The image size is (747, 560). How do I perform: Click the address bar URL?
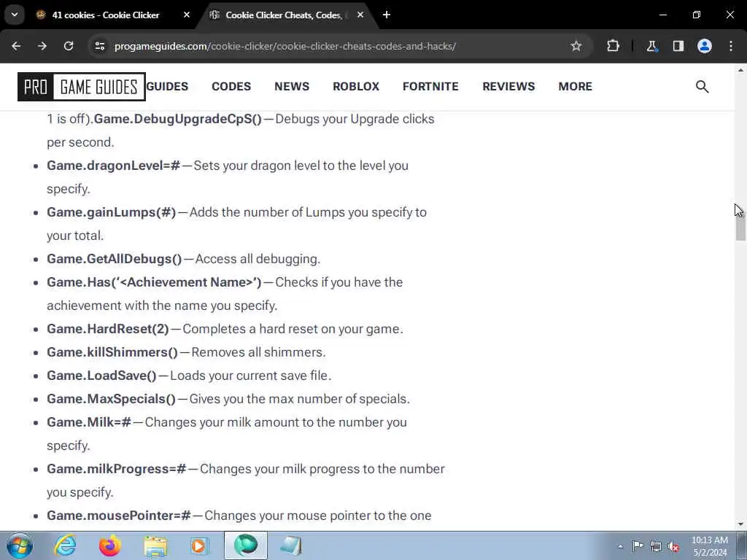click(285, 46)
